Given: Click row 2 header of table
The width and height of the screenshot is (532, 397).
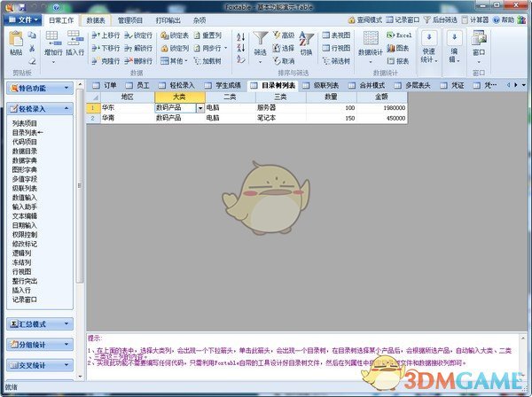Looking at the screenshot, I should point(93,119).
